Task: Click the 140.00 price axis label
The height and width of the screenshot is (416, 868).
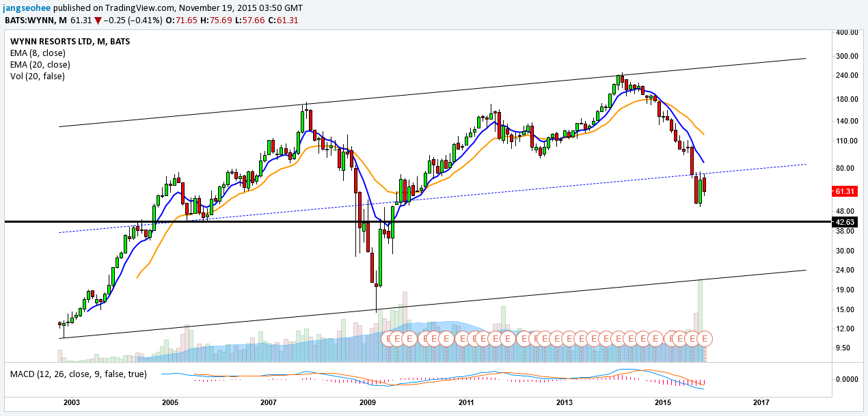Action: (x=846, y=121)
